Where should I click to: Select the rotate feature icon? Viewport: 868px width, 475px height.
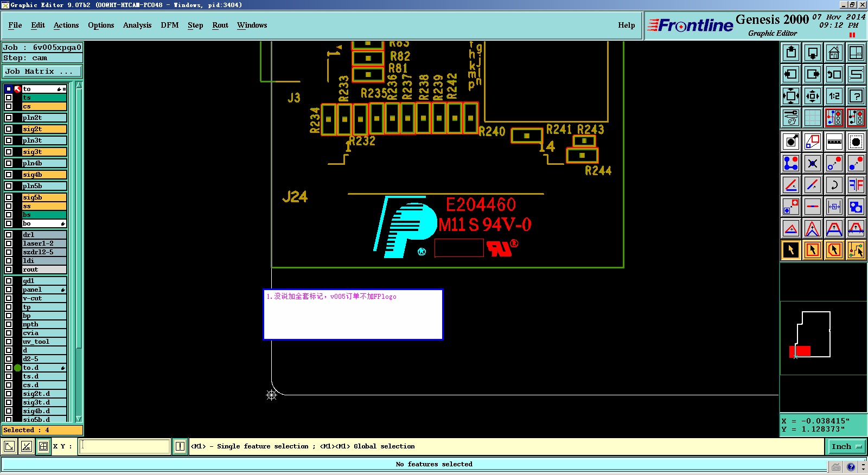click(x=834, y=185)
